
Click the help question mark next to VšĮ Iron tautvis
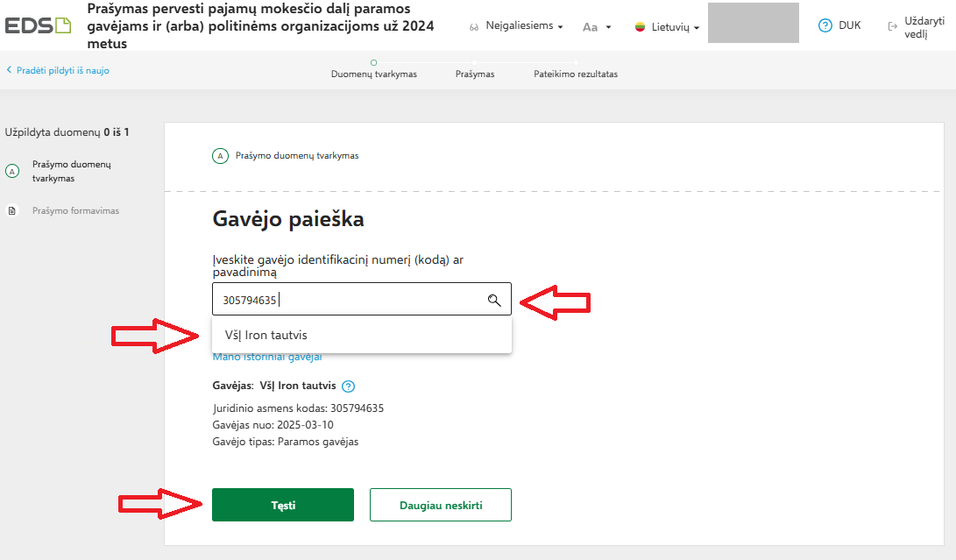coord(348,386)
